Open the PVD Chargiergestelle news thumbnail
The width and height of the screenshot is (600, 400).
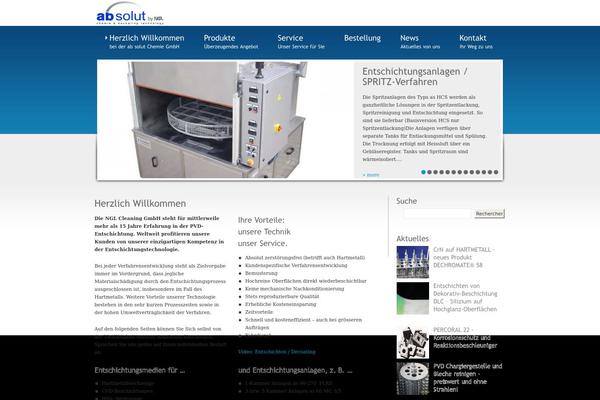412,379
